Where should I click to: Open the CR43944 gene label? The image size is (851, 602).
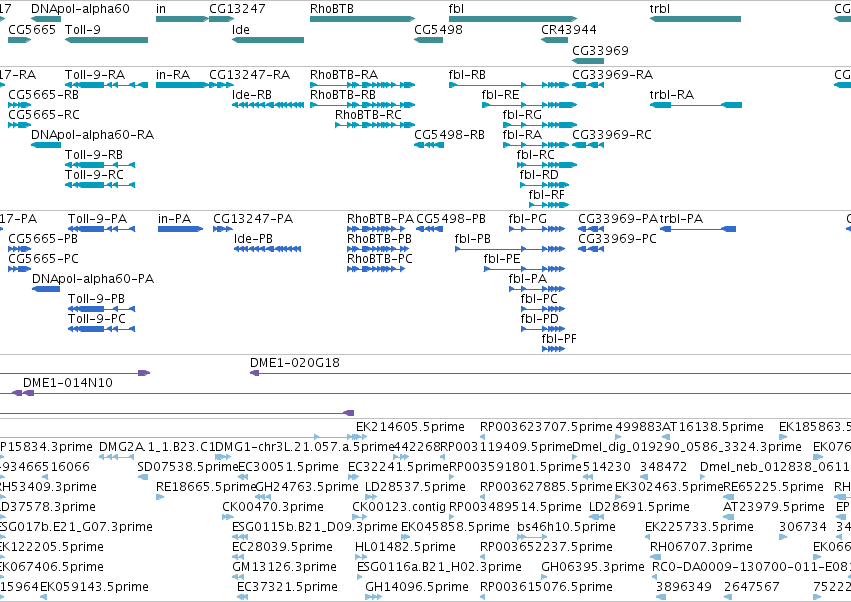[x=568, y=29]
